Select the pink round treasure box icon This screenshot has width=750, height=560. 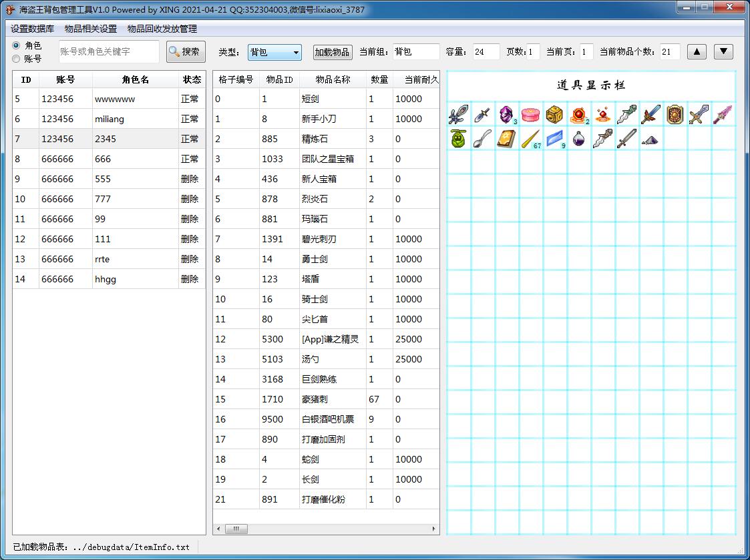(x=530, y=115)
